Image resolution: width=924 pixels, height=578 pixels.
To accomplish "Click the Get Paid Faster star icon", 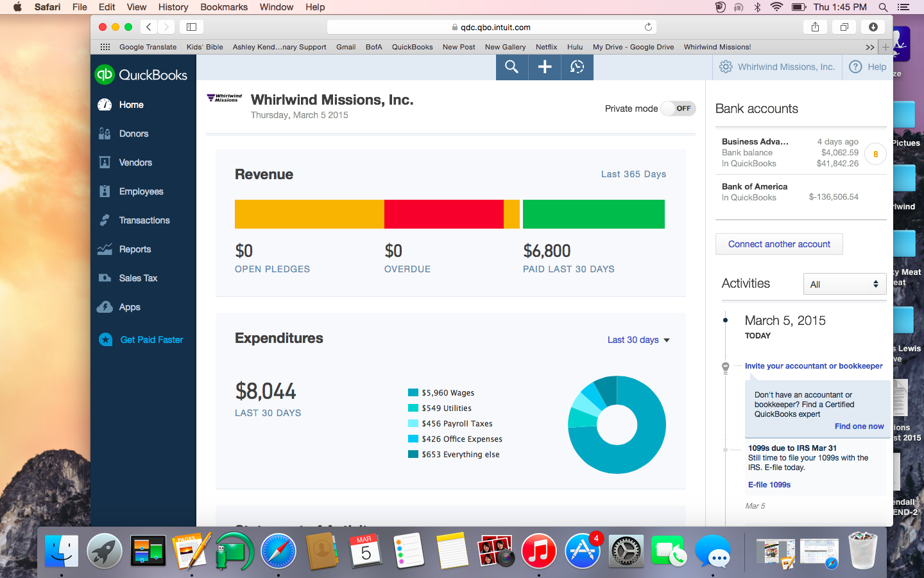I will [x=106, y=340].
